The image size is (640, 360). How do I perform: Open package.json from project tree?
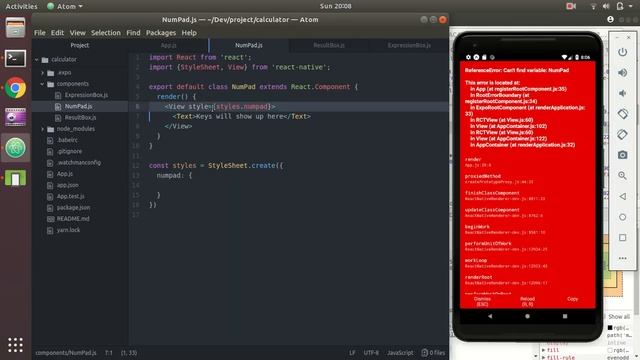pos(73,208)
